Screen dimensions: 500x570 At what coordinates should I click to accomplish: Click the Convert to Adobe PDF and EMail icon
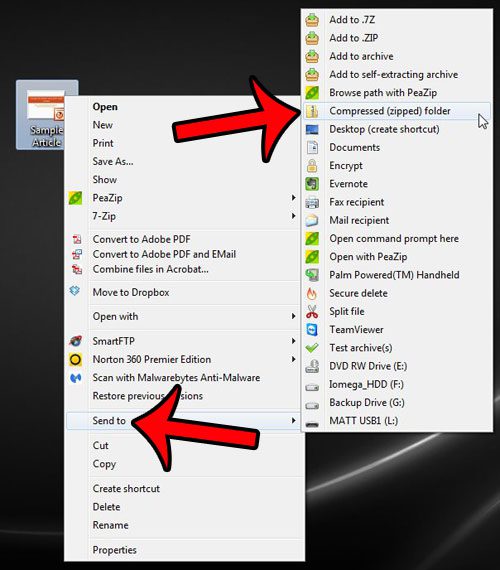77,254
